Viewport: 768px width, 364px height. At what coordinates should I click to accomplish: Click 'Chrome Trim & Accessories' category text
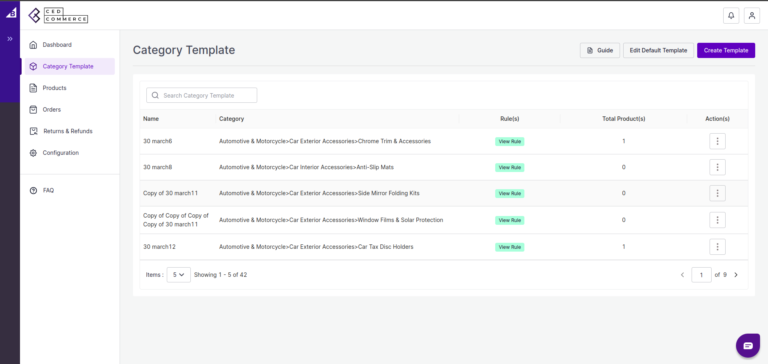[394, 141]
